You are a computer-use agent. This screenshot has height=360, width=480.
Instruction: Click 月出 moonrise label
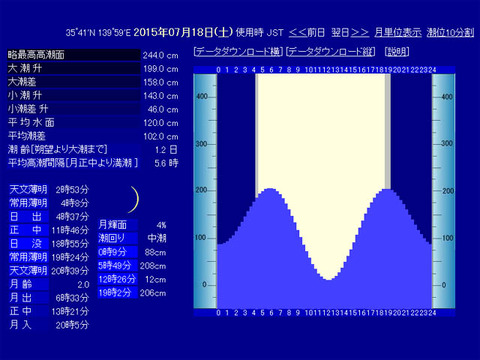[28, 298]
